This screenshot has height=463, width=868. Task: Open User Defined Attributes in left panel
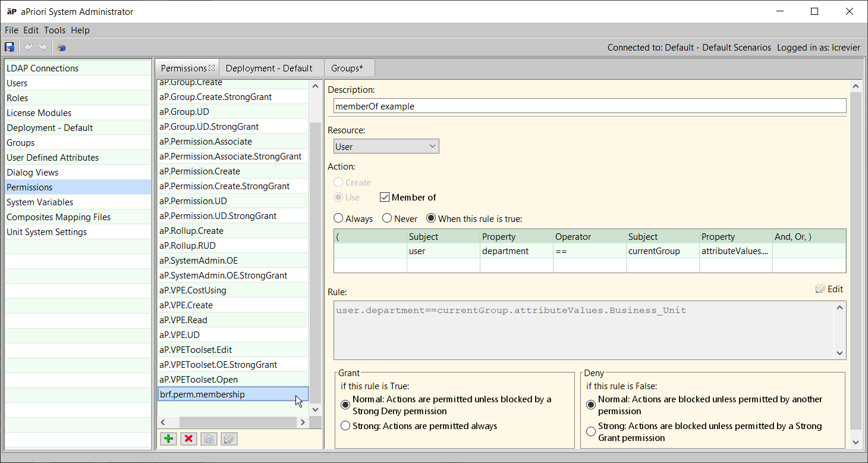point(53,158)
